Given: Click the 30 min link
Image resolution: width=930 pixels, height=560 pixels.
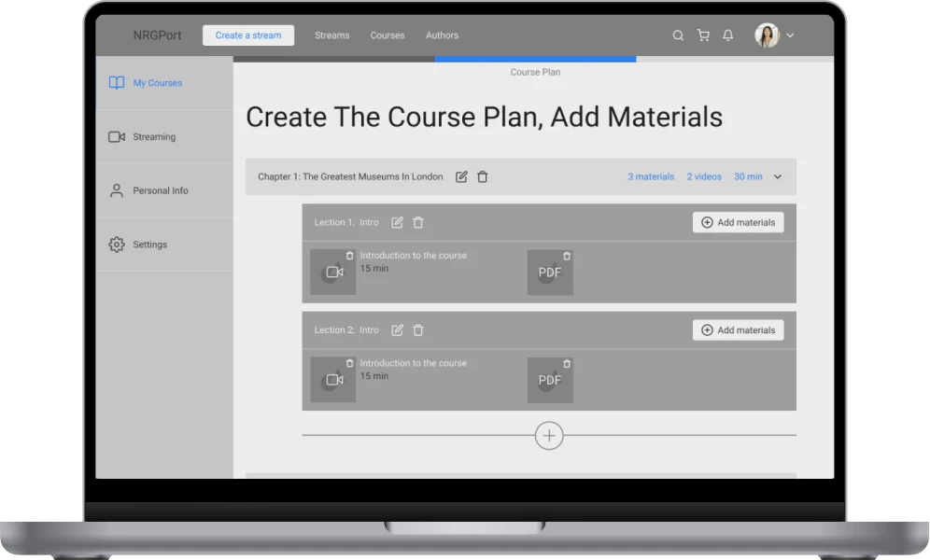Looking at the screenshot, I should (748, 176).
